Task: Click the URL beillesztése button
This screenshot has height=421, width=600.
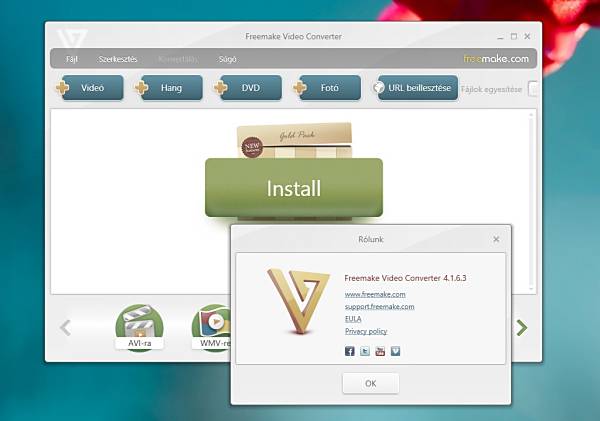Action: tap(415, 88)
